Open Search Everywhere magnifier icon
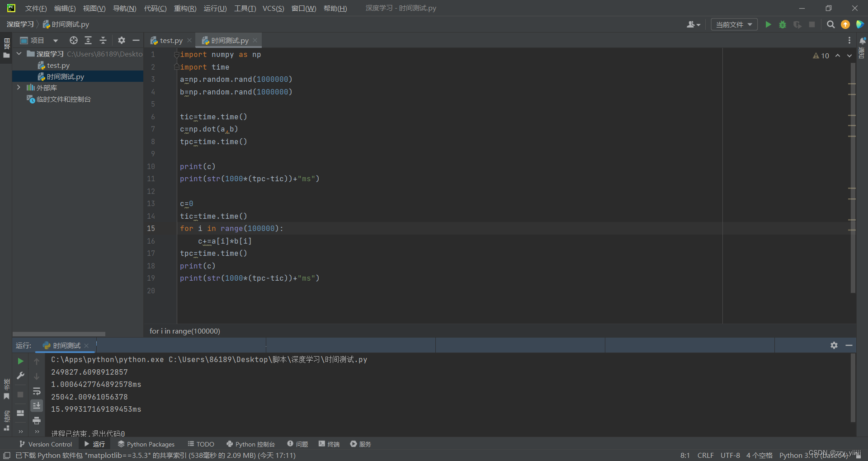The width and height of the screenshot is (868, 461). coord(830,24)
